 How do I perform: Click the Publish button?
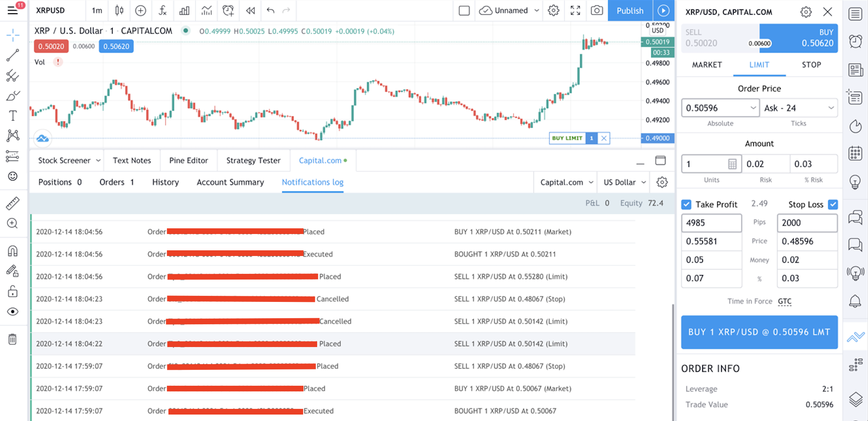pos(629,11)
